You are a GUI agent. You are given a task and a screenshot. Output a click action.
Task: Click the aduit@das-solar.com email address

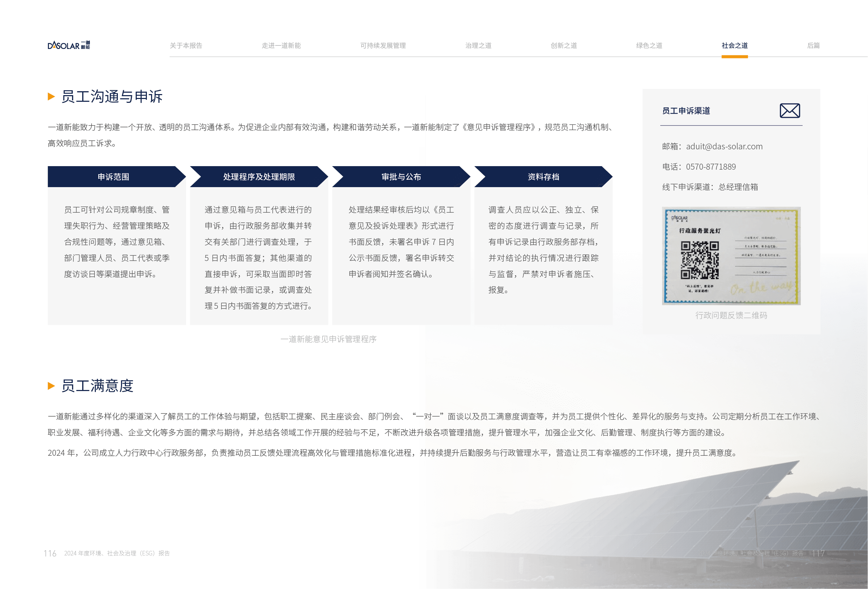pyautogui.click(x=724, y=147)
